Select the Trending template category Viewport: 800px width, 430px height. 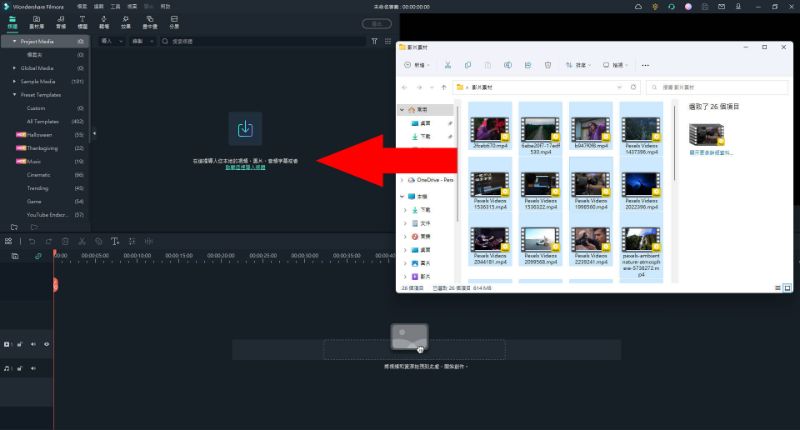pyautogui.click(x=37, y=188)
